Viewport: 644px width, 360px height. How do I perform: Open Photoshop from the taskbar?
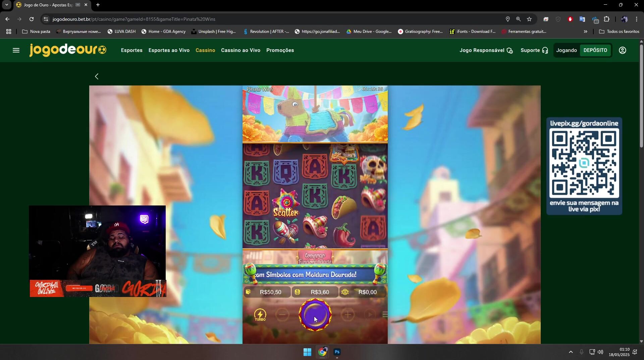tap(337, 352)
